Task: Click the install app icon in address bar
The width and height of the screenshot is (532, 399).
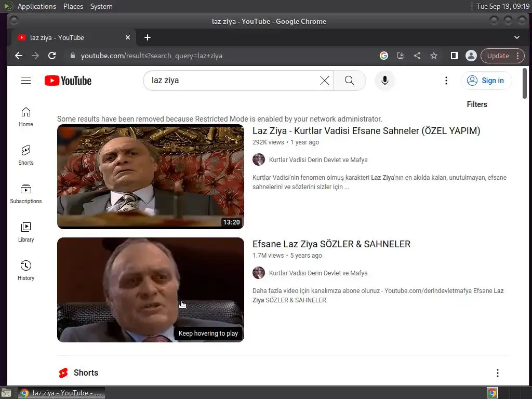Action: tap(401, 56)
